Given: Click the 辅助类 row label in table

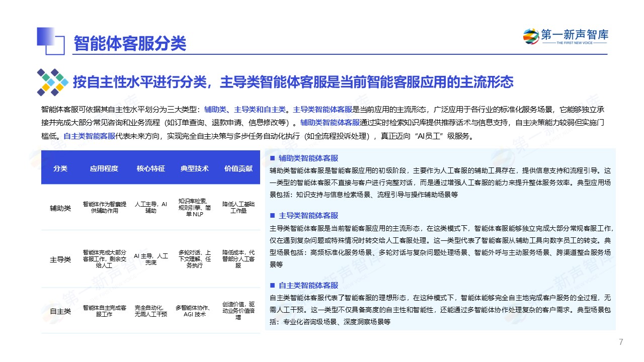Looking at the screenshot, I should pyautogui.click(x=60, y=208).
